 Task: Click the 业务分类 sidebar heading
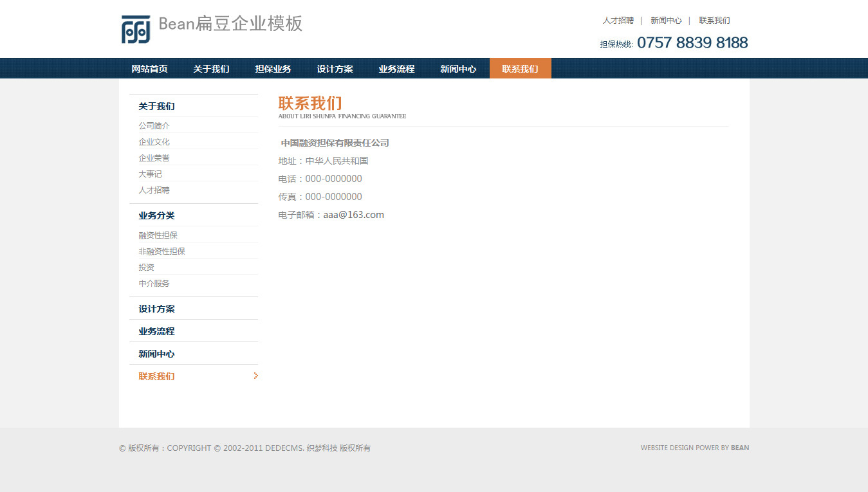[156, 215]
